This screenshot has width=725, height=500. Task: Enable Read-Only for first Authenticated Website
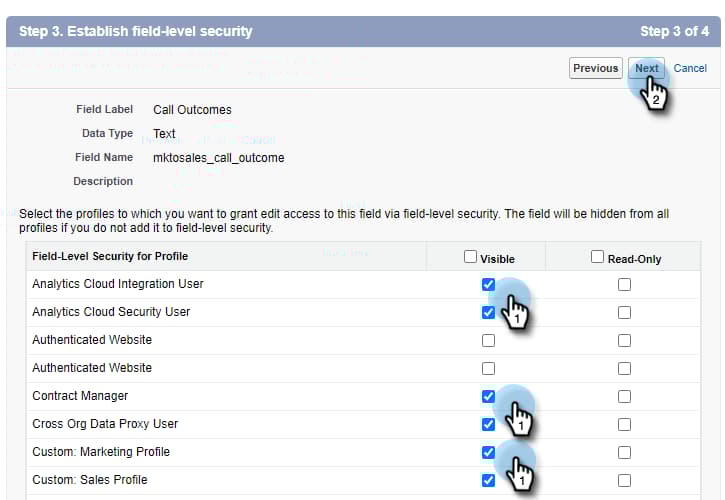click(624, 340)
